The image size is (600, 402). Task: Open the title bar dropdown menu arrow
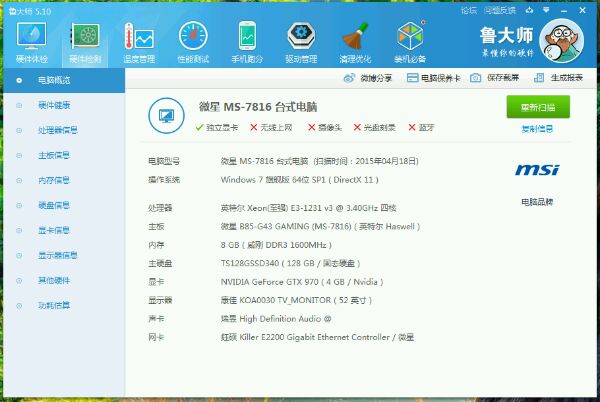(x=546, y=10)
